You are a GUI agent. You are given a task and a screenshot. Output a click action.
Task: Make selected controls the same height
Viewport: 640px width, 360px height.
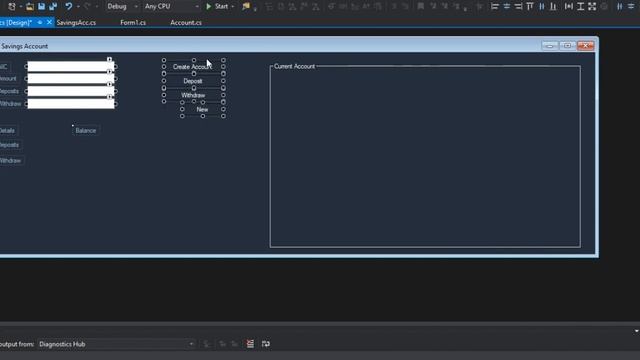[580, 7]
